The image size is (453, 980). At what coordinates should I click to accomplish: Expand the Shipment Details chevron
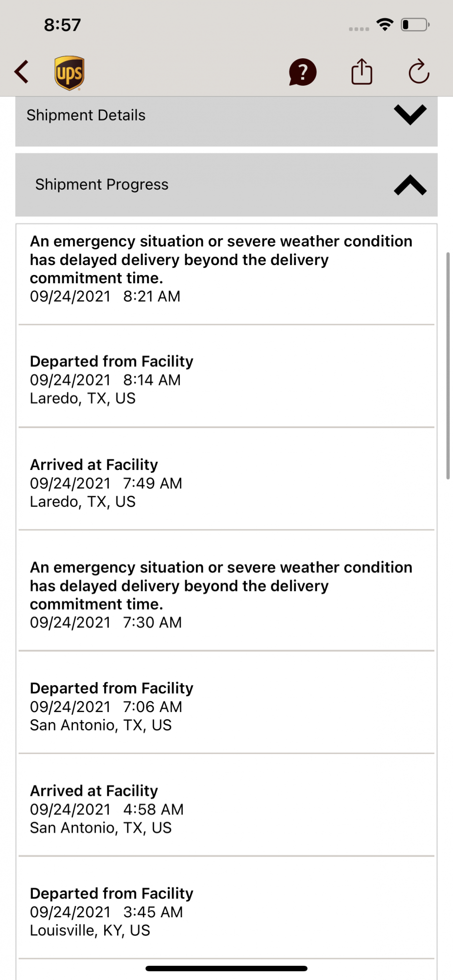point(410,115)
